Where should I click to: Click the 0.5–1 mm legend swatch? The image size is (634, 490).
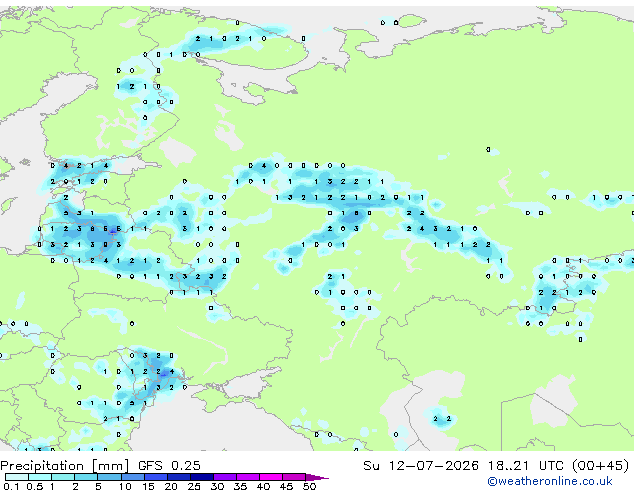[40, 477]
